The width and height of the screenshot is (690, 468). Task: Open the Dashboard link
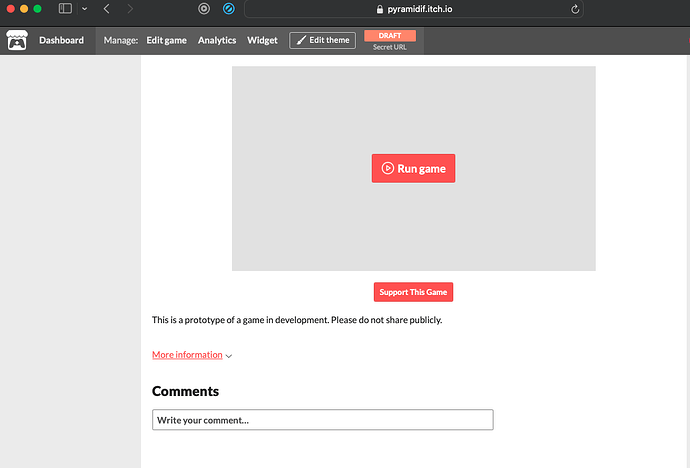click(x=61, y=40)
